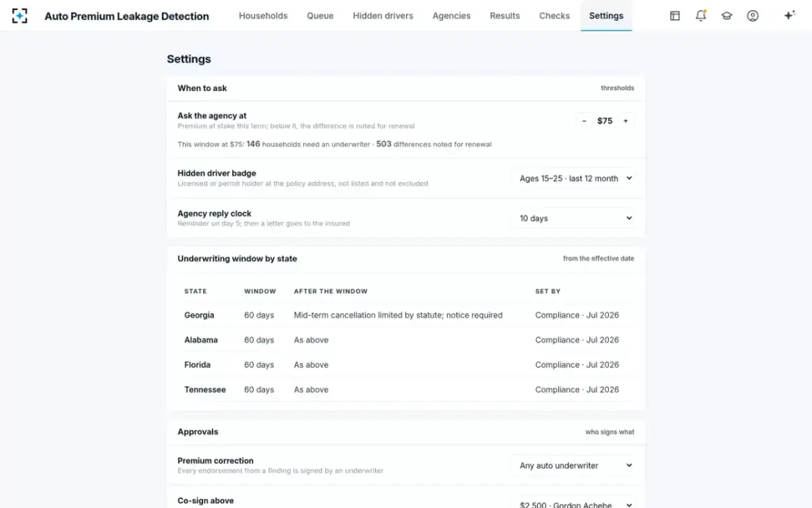Select the Alabama state row name
The height and width of the screenshot is (508, 812).
[x=201, y=340]
